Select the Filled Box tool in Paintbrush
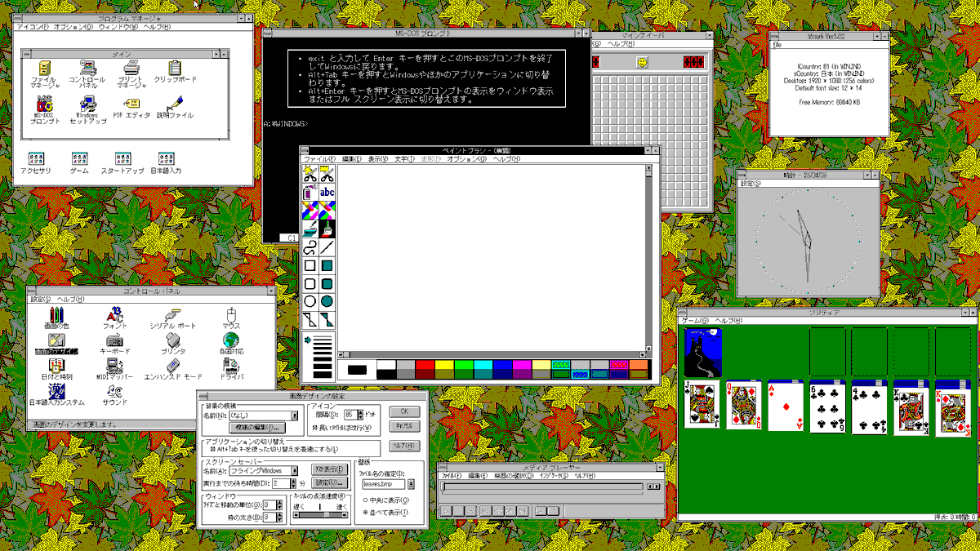Image resolution: width=980 pixels, height=551 pixels. click(327, 265)
